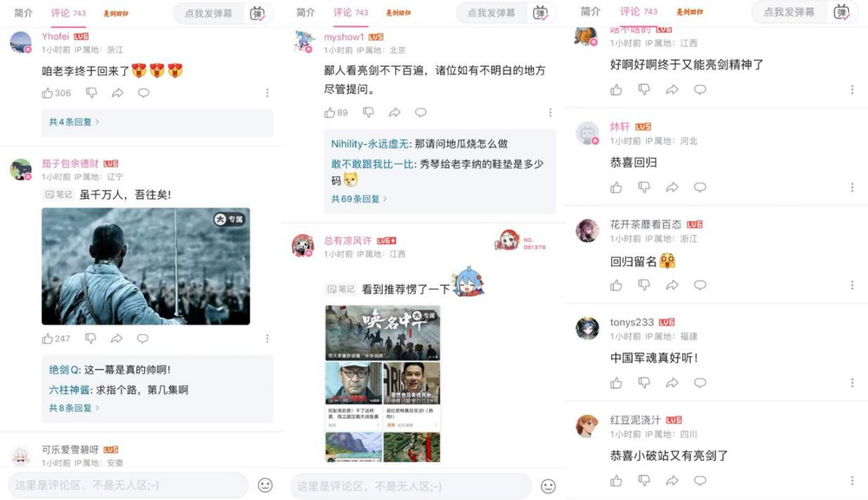
Task: Open the more options menu on tonys233's comment
Action: [x=852, y=383]
